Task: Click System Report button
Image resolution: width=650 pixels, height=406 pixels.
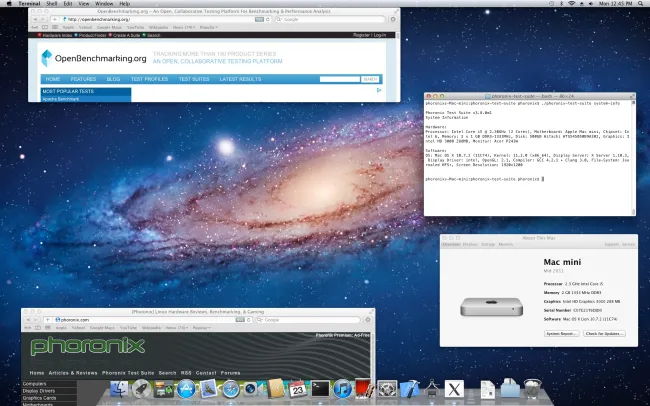Action: [561, 333]
